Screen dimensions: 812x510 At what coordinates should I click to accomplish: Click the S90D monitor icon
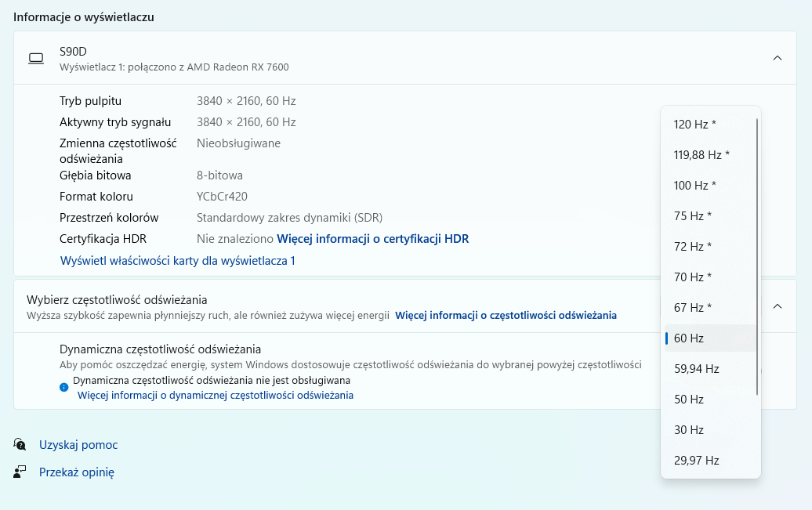(x=36, y=59)
